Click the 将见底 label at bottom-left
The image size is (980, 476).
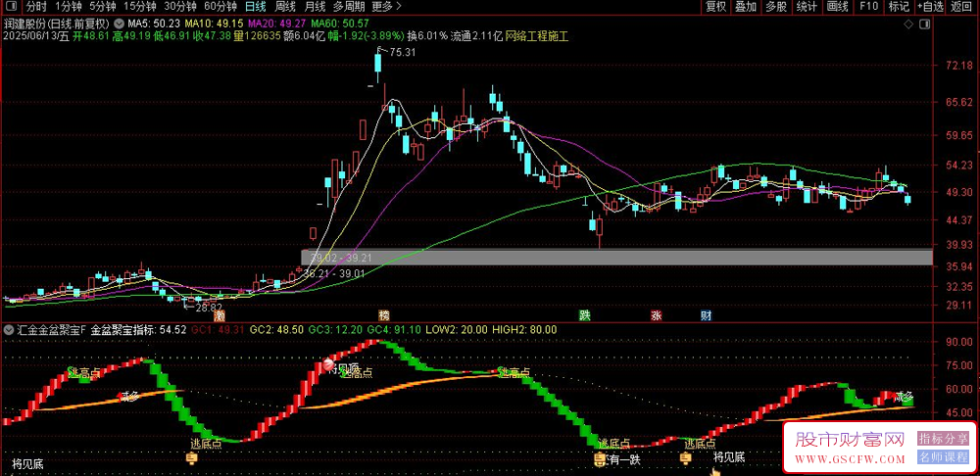(27, 464)
